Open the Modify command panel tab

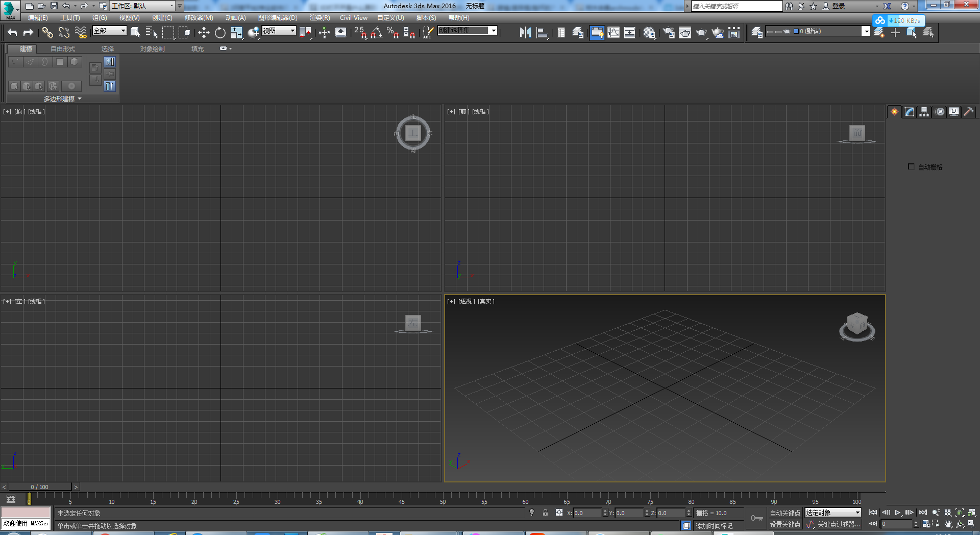pyautogui.click(x=910, y=112)
